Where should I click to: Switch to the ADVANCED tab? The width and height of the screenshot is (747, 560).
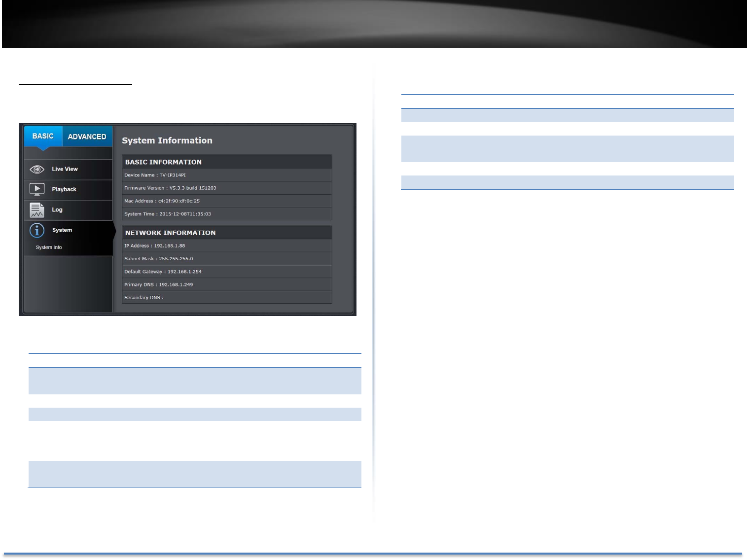point(87,137)
